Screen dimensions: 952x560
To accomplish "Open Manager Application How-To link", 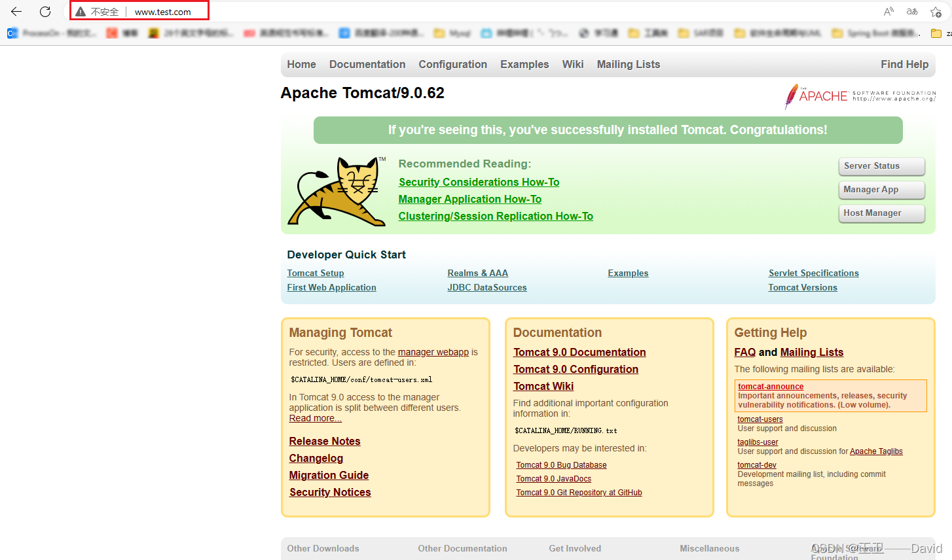I will point(470,199).
